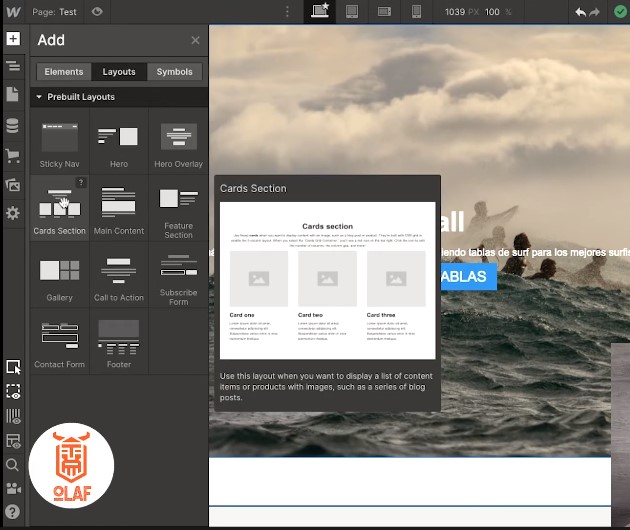
Task: Add the Feature Section layout
Action: point(178,208)
